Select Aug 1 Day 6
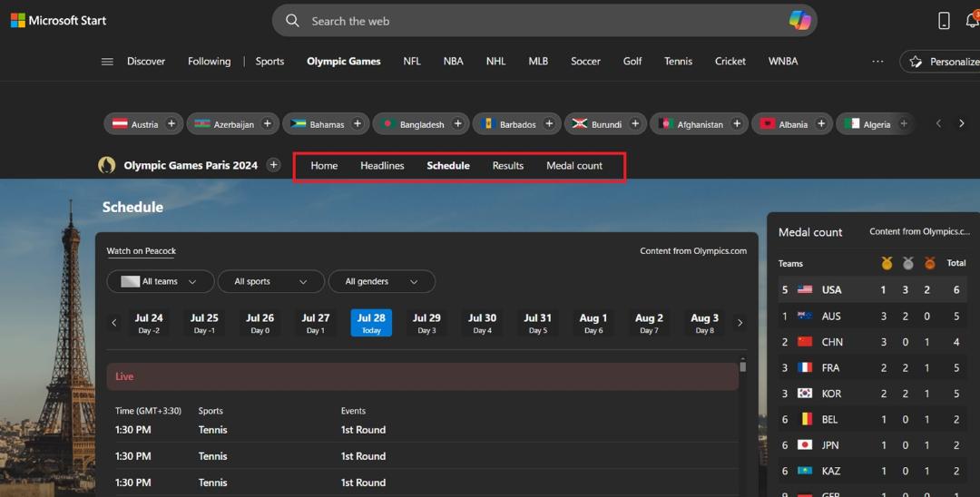The width and height of the screenshot is (980, 497). (593, 323)
